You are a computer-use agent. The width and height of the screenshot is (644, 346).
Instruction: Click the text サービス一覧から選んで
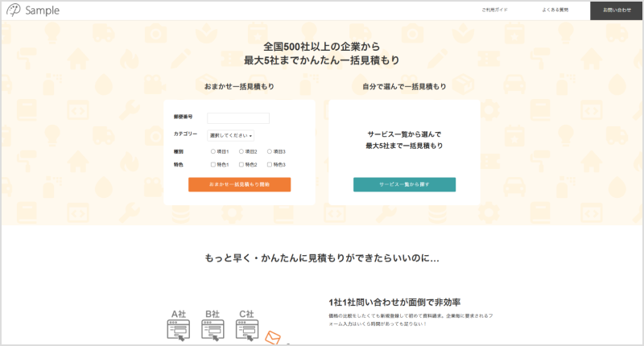(x=404, y=134)
